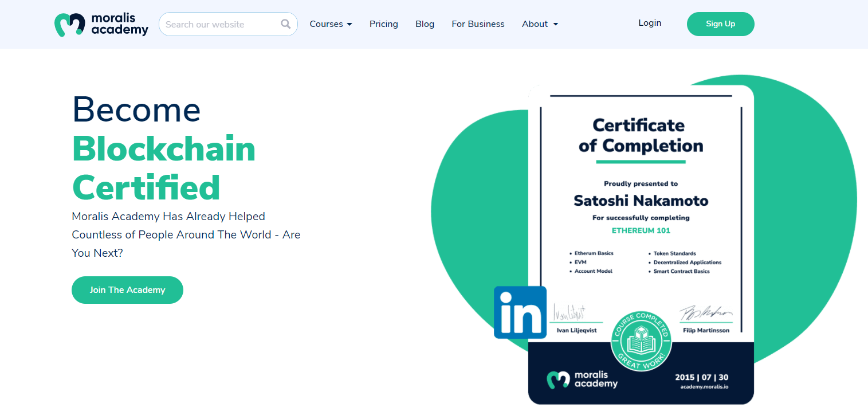
Task: Click the Login link
Action: point(650,23)
